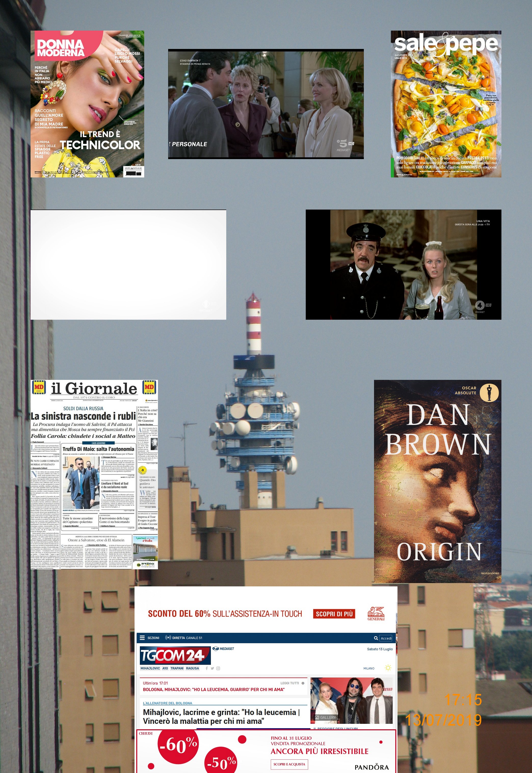Open the Sezioni hamburger menu icon
Screen dimensions: 532x773
click(x=142, y=638)
